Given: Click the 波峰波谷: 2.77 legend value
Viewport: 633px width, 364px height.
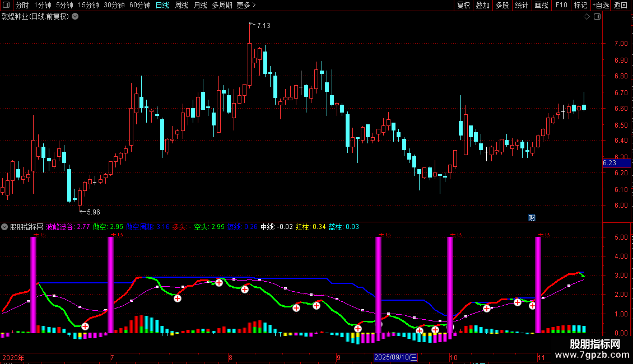Looking at the screenshot, I should [68, 227].
